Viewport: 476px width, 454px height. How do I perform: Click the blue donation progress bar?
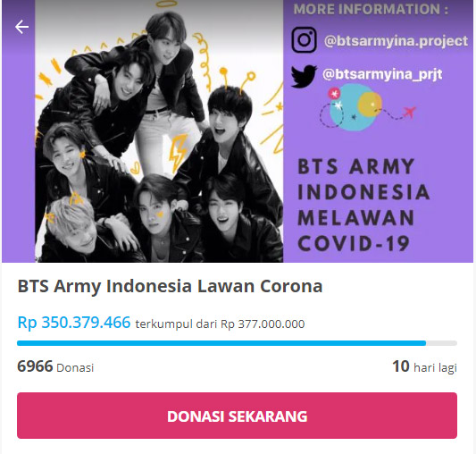click(x=237, y=343)
